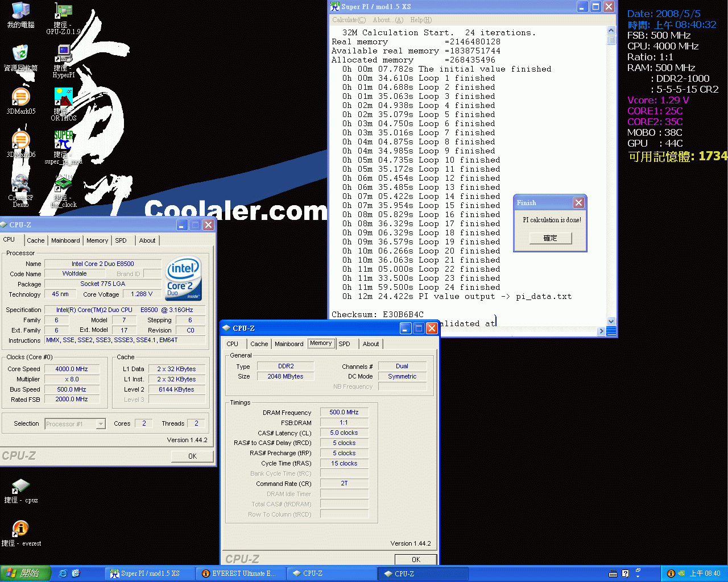Click the EVEREST system tray icon

(671, 573)
